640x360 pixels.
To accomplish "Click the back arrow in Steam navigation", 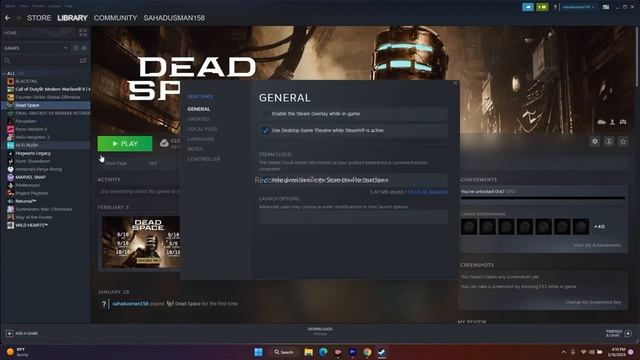I will (x=7, y=18).
